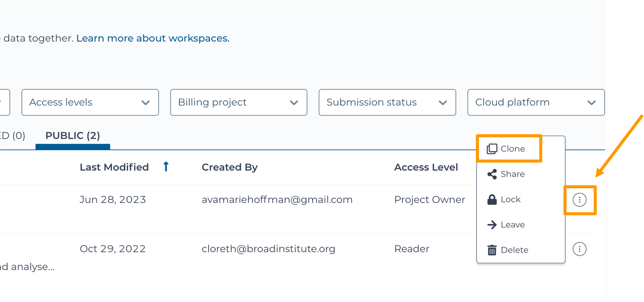644x302 pixels.
Task: Open the Access levels dropdown
Action: [90, 102]
